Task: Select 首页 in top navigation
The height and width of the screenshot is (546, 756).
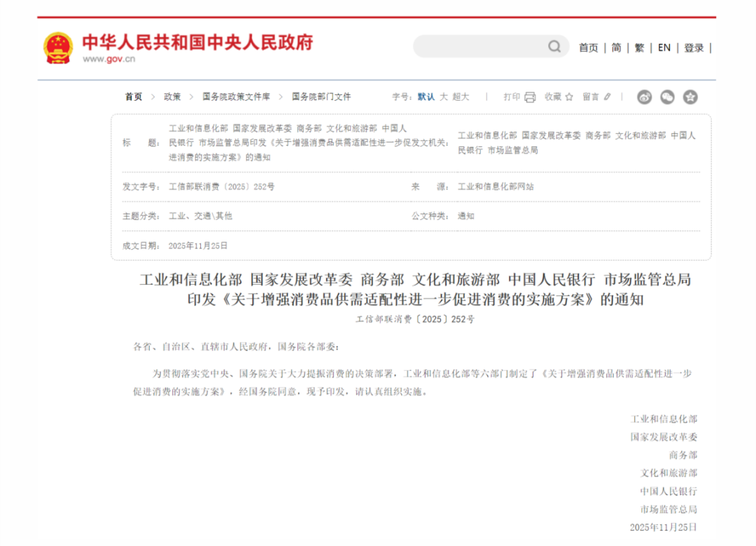Action: 588,48
